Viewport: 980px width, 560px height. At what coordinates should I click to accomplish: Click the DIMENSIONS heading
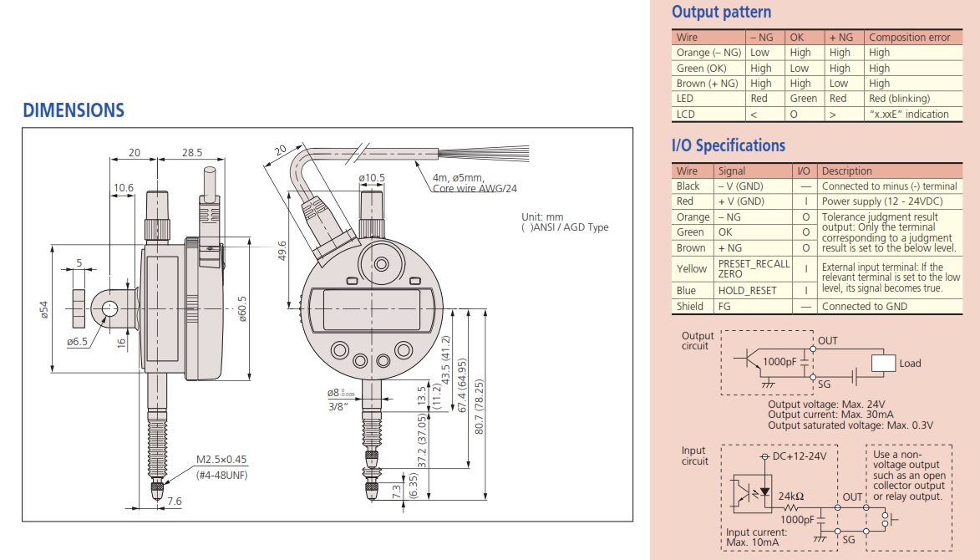click(74, 110)
